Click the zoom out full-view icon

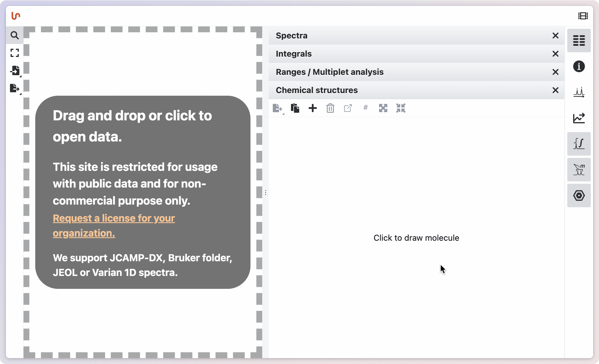pos(14,53)
